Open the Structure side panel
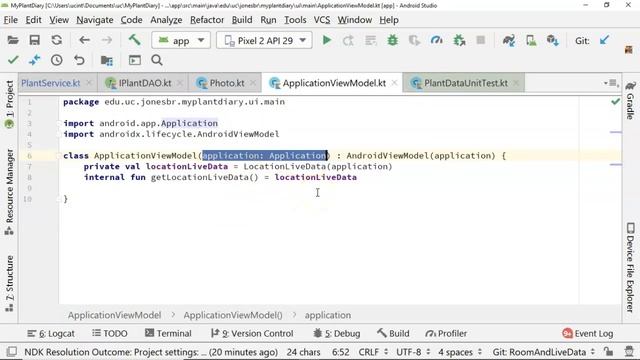640x360 pixels. pyautogui.click(x=9, y=283)
